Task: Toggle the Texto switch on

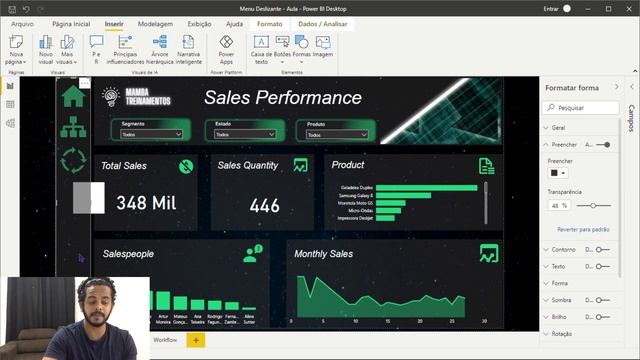Action: click(603, 266)
